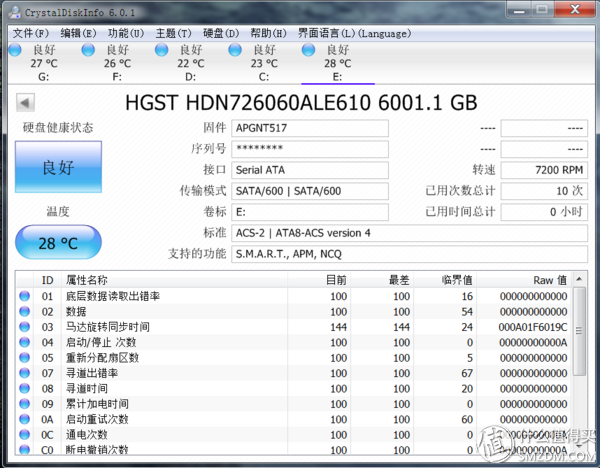This screenshot has height=468, width=600.
Task: Click the SATA/600 transfer mode field
Action: click(x=310, y=191)
